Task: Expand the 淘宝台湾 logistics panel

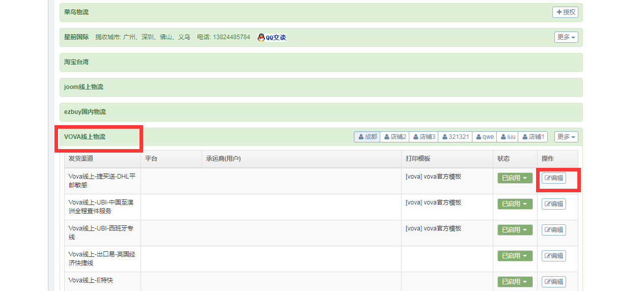Action: coord(321,62)
